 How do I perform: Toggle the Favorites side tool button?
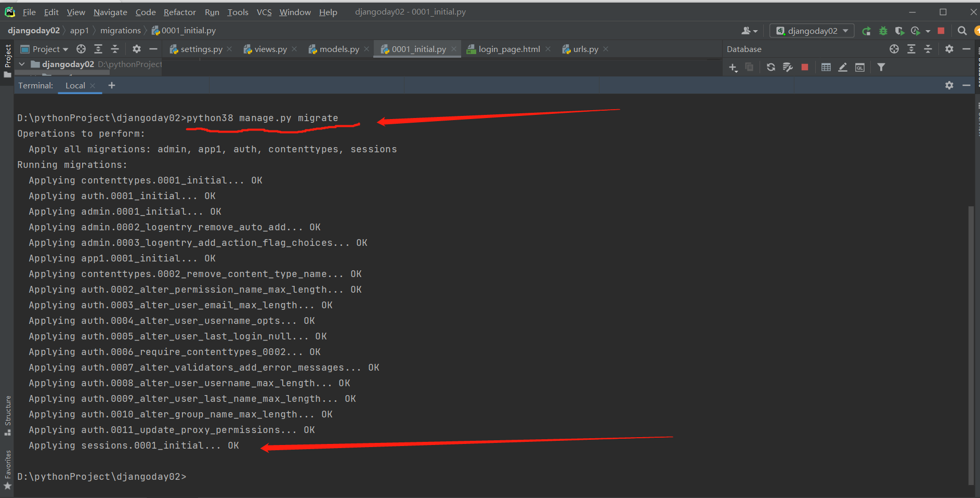(x=8, y=470)
